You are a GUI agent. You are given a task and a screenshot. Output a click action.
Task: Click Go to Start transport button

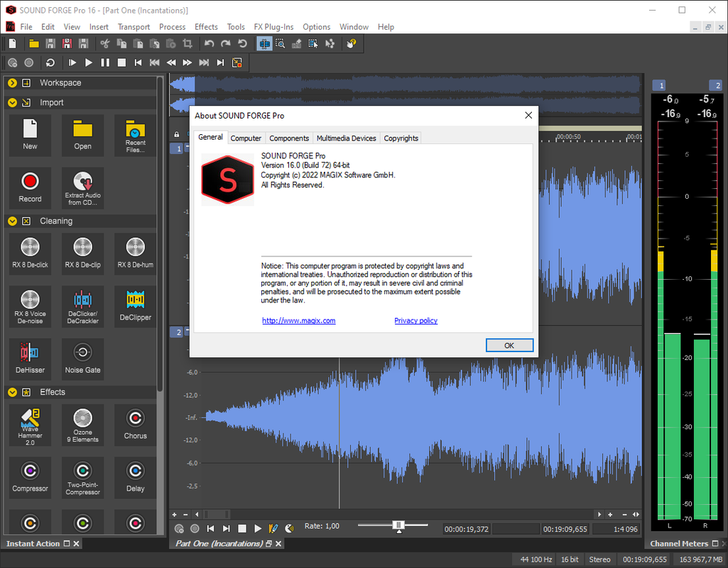(138, 62)
